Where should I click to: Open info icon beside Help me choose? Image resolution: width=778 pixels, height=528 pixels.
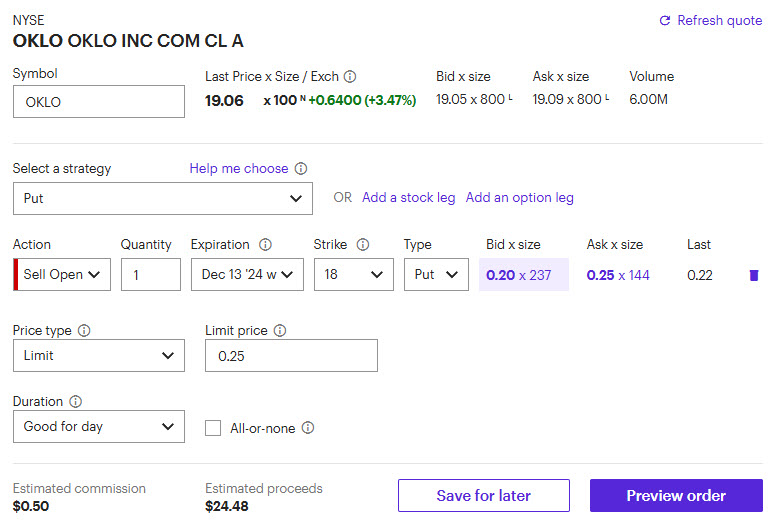301,169
